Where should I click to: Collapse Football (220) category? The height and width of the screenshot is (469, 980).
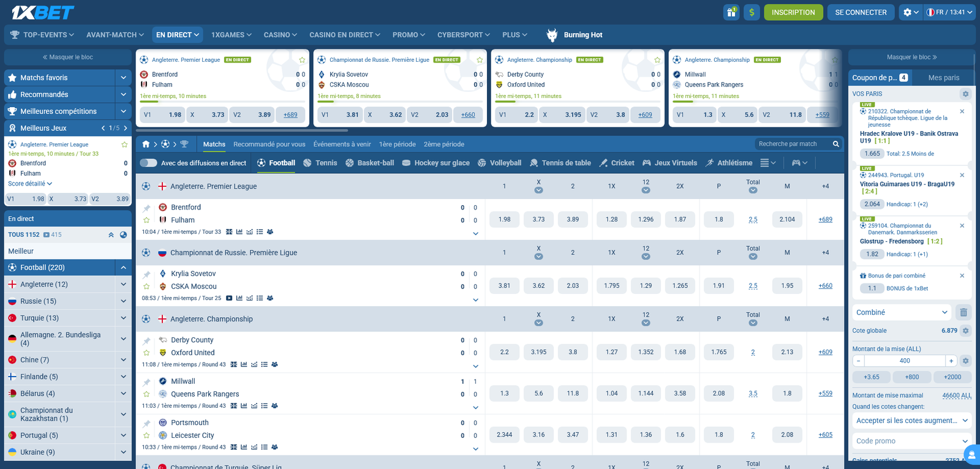tap(123, 268)
